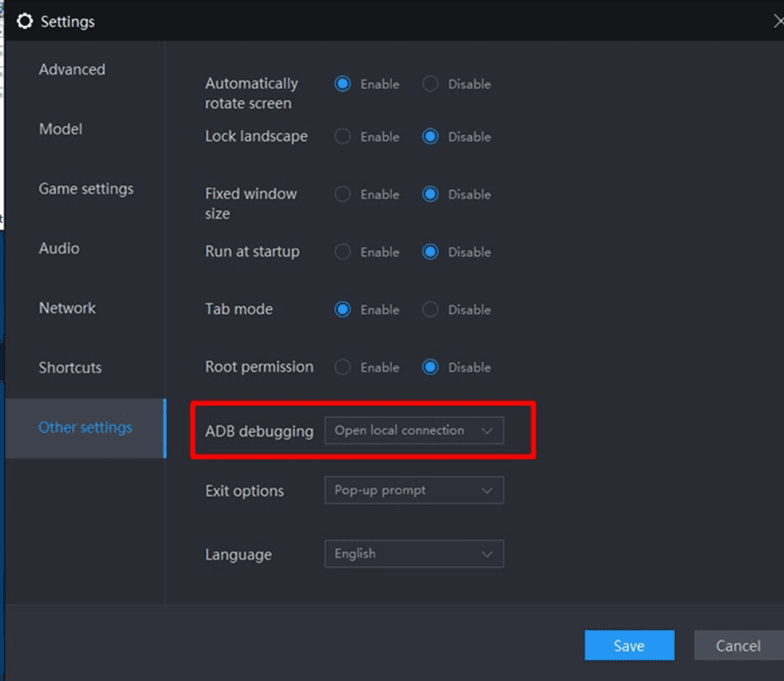Select the Network tab
The height and width of the screenshot is (681, 784).
tap(67, 308)
